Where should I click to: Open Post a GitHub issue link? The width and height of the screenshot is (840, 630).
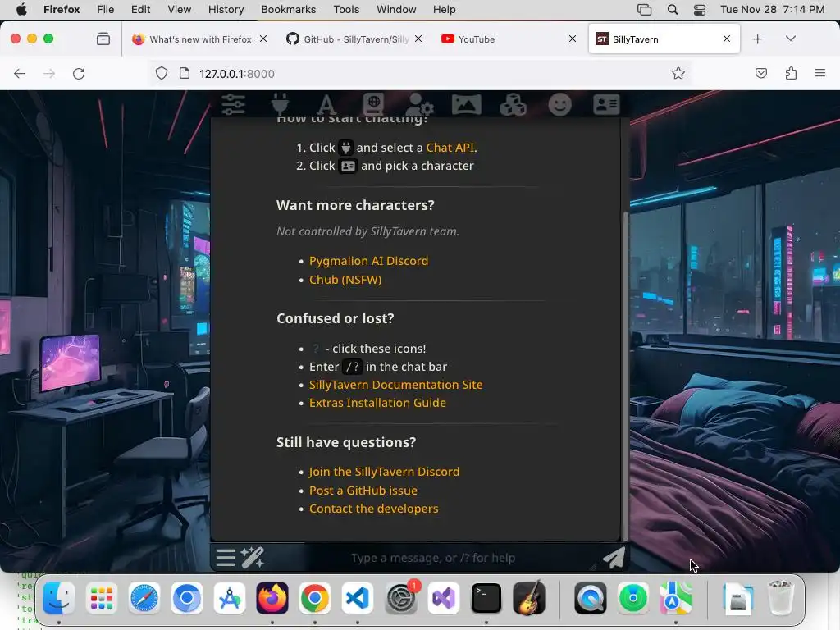[363, 491]
